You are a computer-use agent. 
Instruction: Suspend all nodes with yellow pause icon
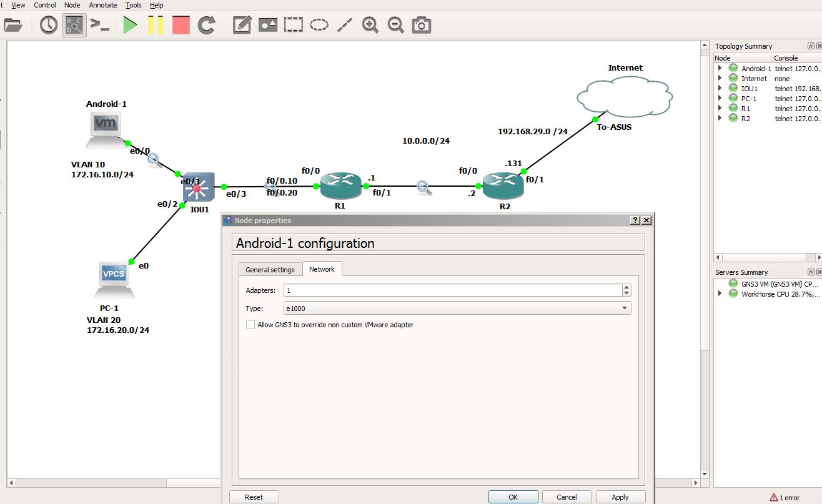156,25
